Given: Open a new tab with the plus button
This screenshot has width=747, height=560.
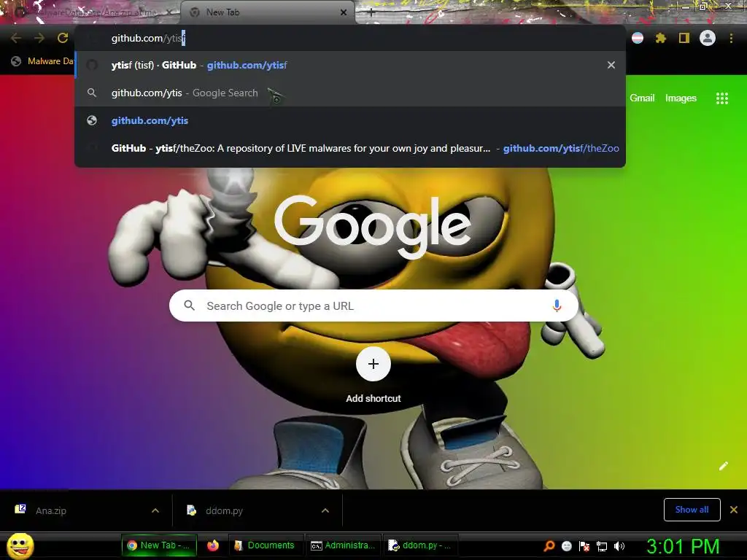Looking at the screenshot, I should pyautogui.click(x=371, y=12).
